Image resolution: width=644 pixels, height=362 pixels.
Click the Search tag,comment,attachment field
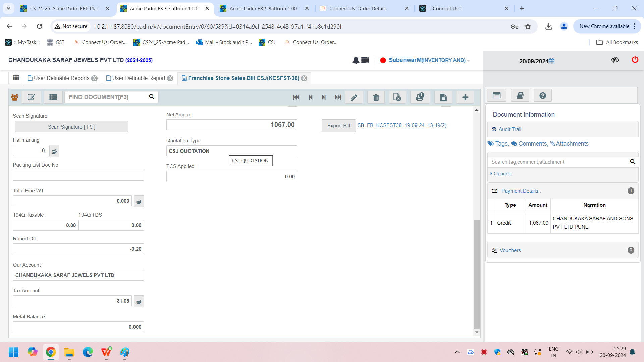[x=558, y=162]
